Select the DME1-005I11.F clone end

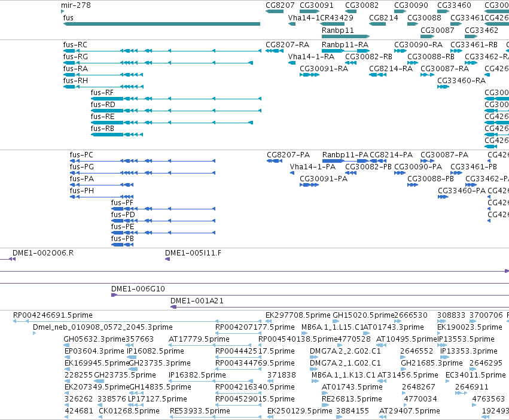coord(167,259)
